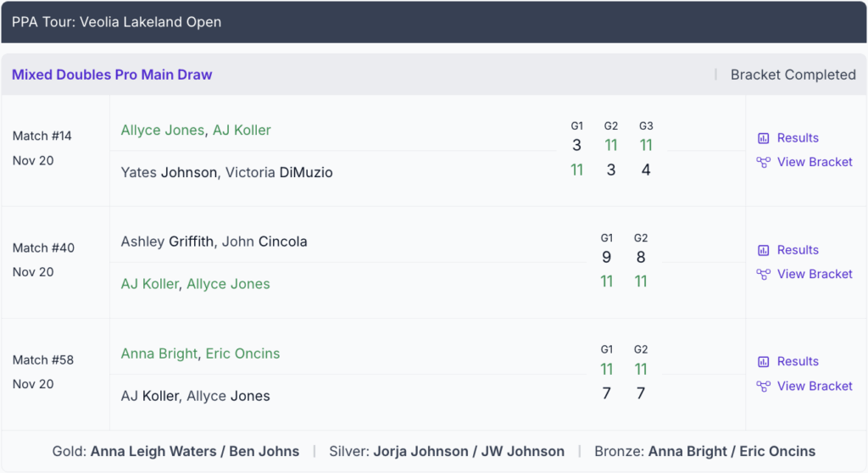
Task: Open View Bracket link for Match #14
Action: click(815, 162)
